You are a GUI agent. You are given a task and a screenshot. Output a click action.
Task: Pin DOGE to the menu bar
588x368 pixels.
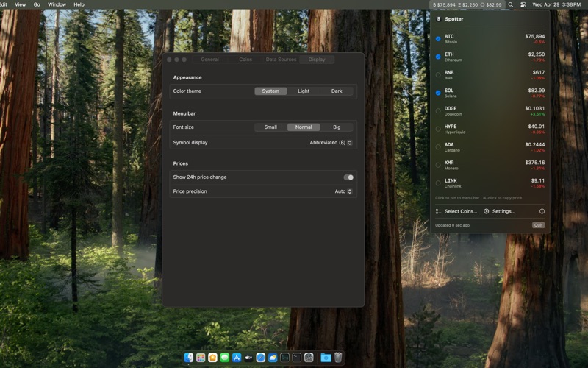[438, 111]
